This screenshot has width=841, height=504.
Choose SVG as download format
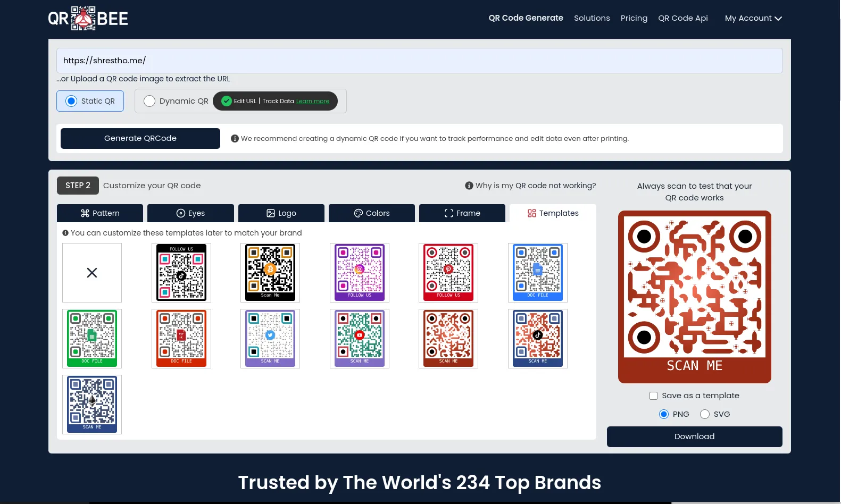point(705,414)
